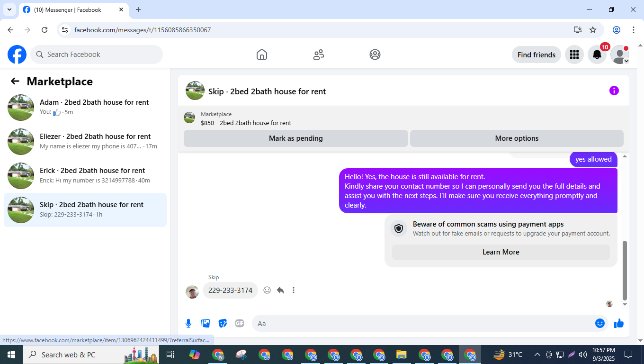React to Skip's phone number message
Screen dimensions: 644x364
click(x=267, y=290)
